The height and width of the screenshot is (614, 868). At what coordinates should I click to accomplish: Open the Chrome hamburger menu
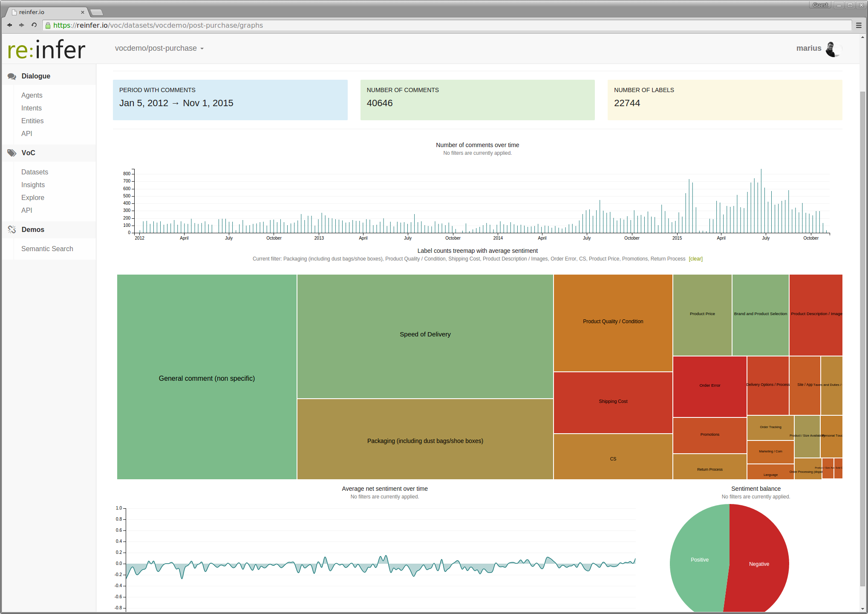coord(859,25)
